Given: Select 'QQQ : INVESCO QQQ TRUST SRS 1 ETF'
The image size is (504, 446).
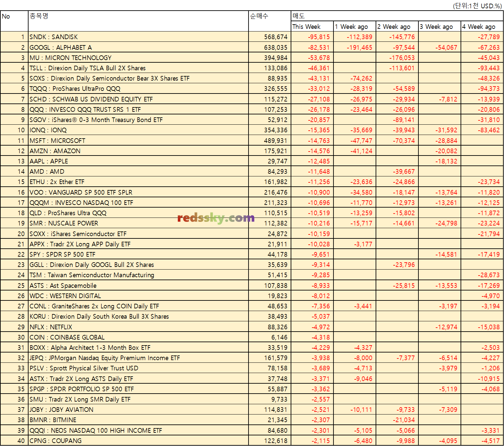Looking at the screenshot, I should [138, 109].
